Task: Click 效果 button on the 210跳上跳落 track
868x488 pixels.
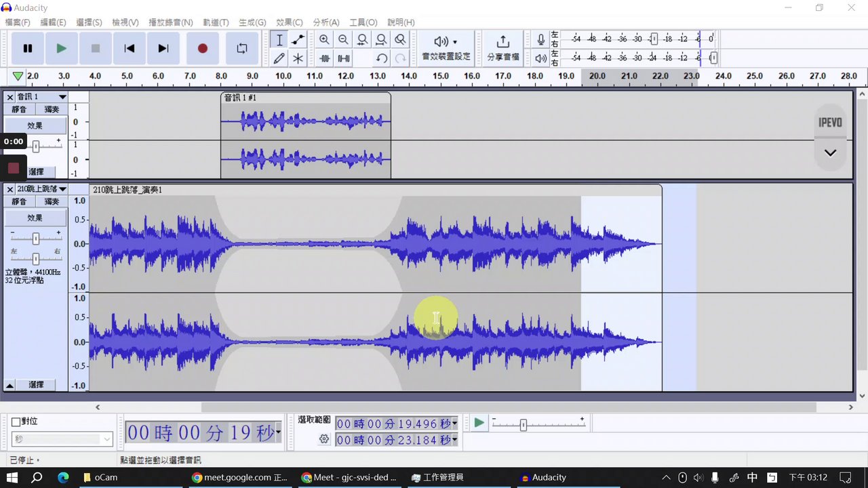Action: (x=35, y=218)
